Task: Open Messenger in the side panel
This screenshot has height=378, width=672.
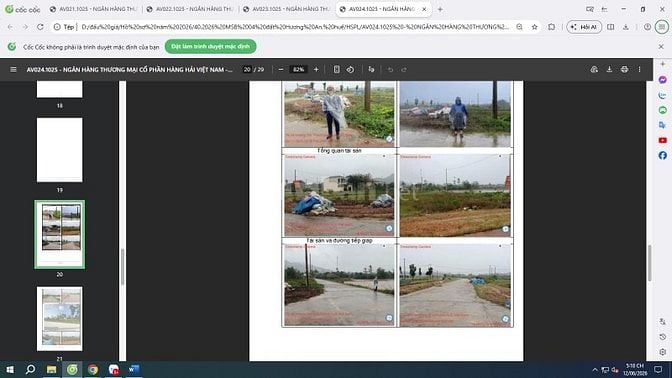Action: (x=663, y=80)
